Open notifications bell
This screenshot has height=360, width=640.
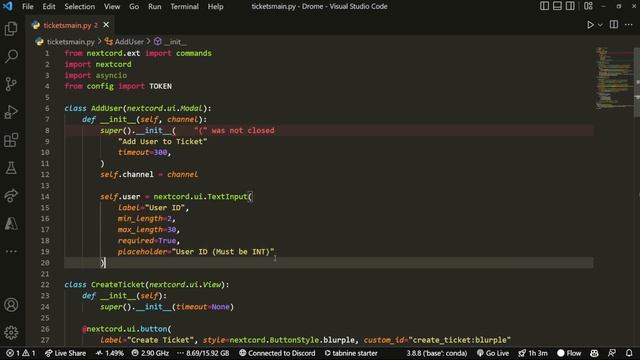coord(629,353)
